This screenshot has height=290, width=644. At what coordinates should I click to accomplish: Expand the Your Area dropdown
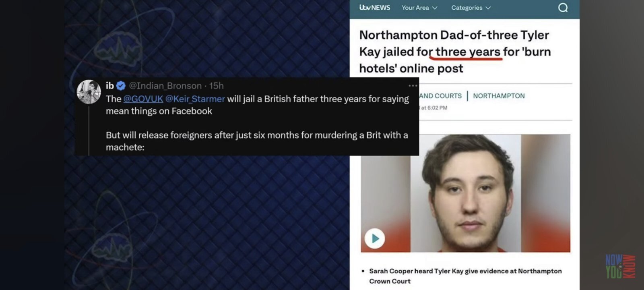[419, 8]
